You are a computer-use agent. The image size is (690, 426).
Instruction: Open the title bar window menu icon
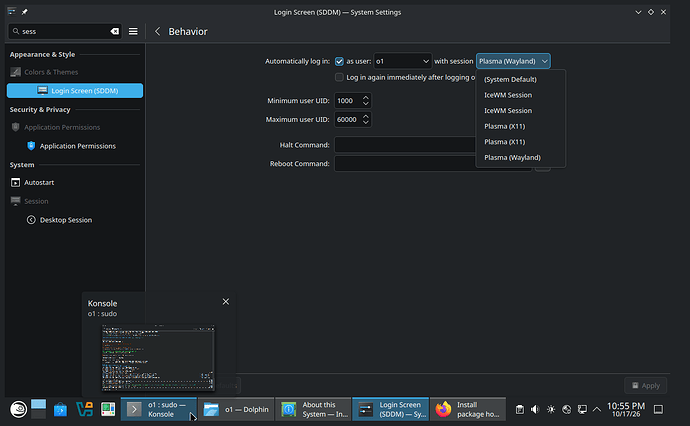(12, 12)
